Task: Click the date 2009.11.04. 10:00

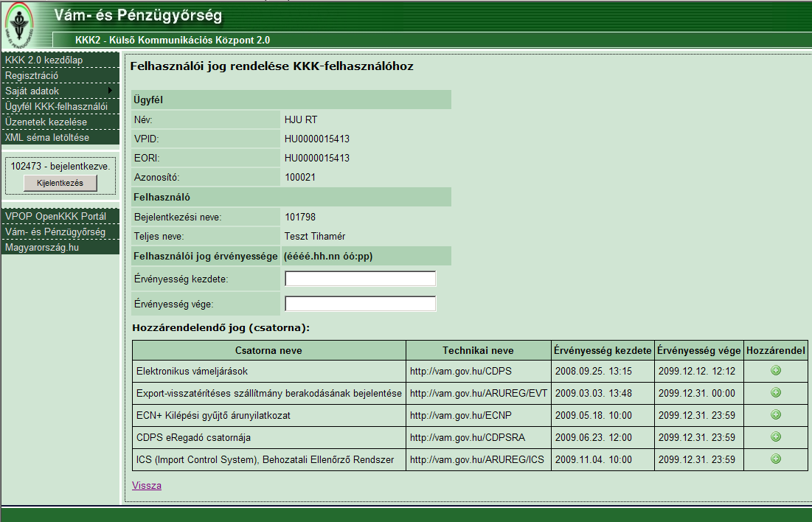Action: point(594,460)
